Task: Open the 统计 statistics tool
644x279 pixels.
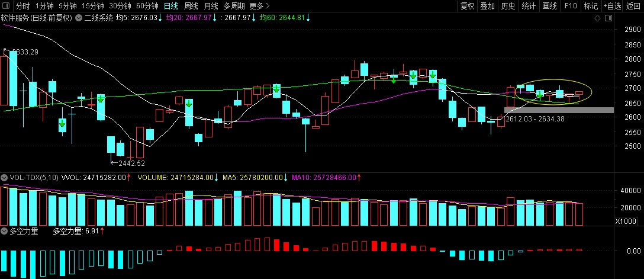Action: [x=529, y=6]
